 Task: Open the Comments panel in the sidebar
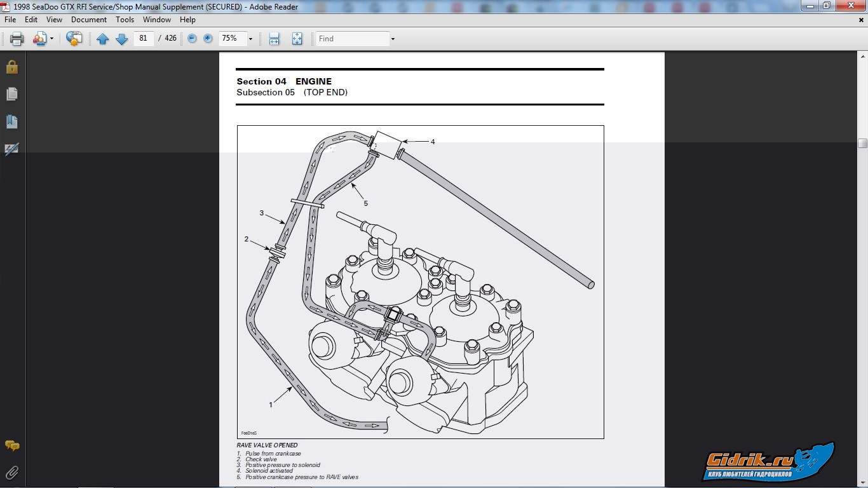click(x=12, y=445)
